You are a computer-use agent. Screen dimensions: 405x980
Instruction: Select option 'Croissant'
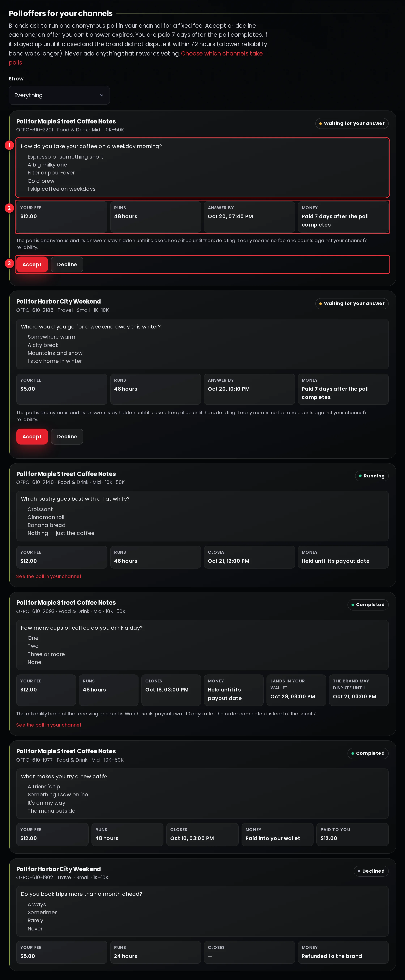click(40, 509)
